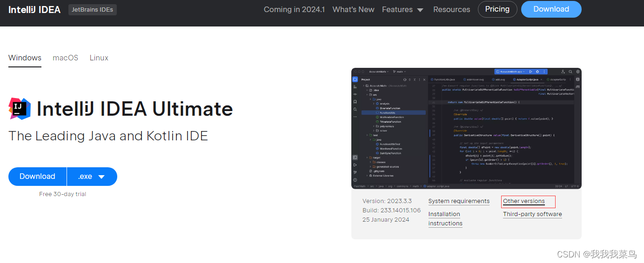Open the JetBrains IDEs menu badge

click(93, 9)
